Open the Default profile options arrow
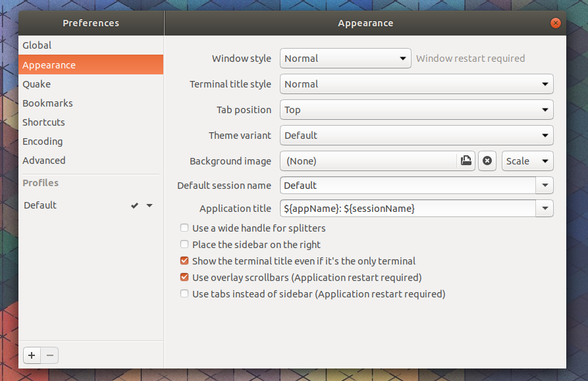Screen dimensions: 588x381 pyautogui.click(x=149, y=205)
